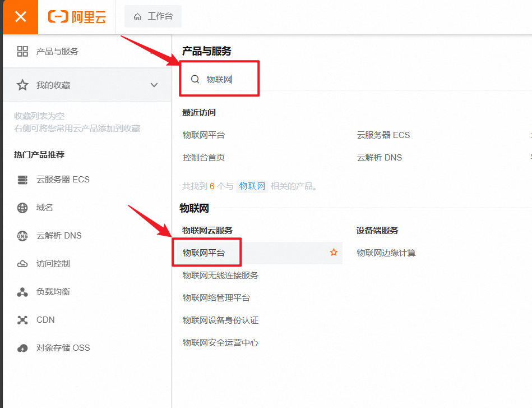Open 控制台首页 under 最近访问
The width and height of the screenshot is (532, 408).
tap(203, 158)
